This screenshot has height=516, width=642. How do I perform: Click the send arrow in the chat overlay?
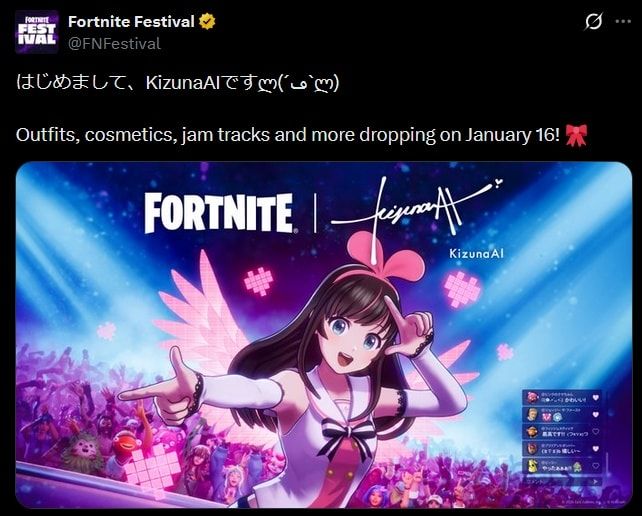pos(595,482)
